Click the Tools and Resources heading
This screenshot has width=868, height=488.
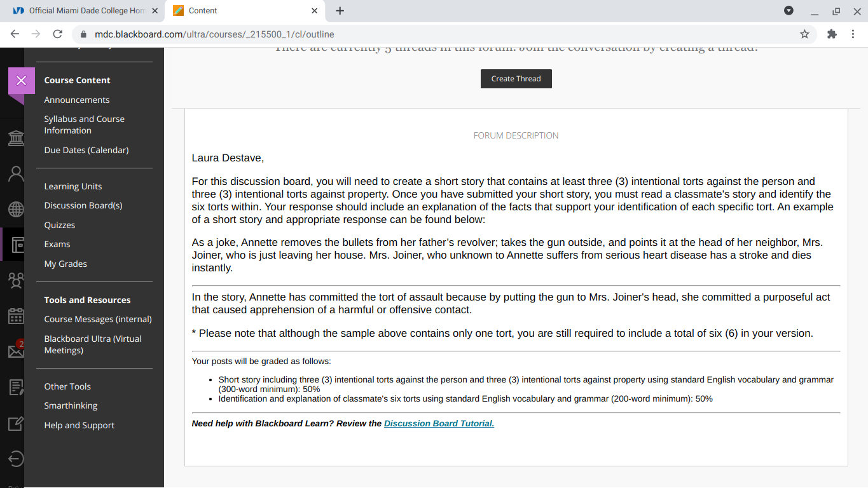point(87,300)
